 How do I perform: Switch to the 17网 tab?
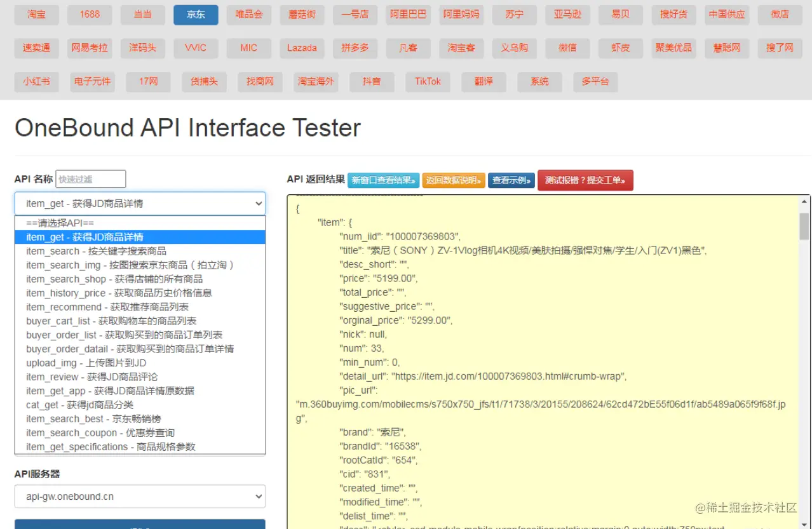tap(148, 82)
